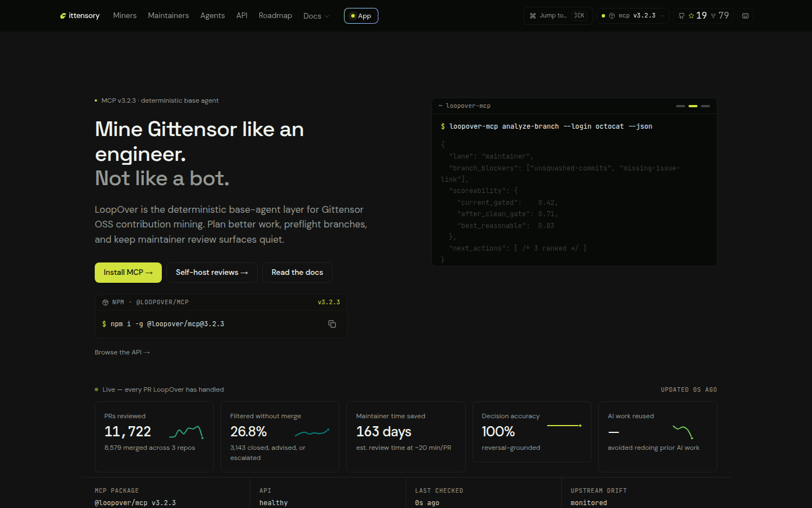Select the first terminal tab indicator
Image resolution: width=812 pixels, height=508 pixels.
[681, 106]
